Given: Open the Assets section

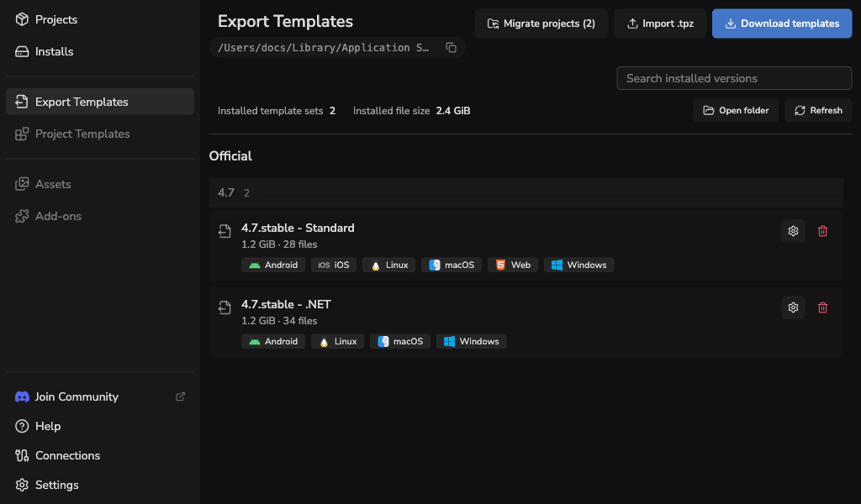Looking at the screenshot, I should point(99,184).
